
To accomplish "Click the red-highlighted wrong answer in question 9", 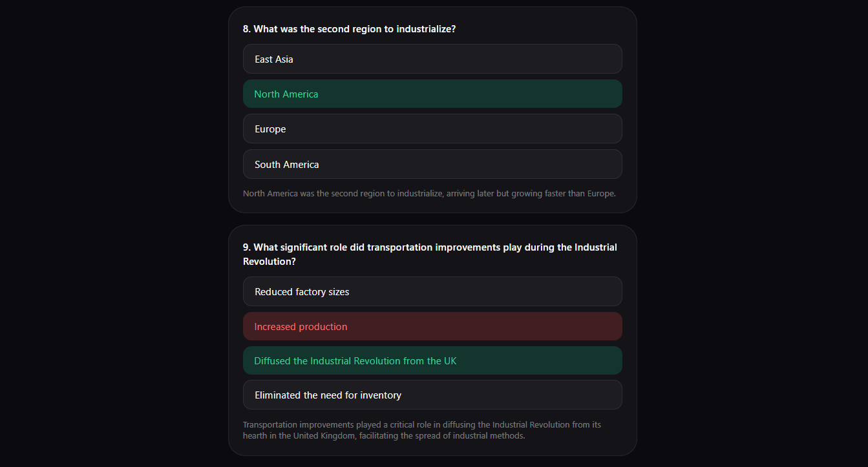I will [x=432, y=326].
